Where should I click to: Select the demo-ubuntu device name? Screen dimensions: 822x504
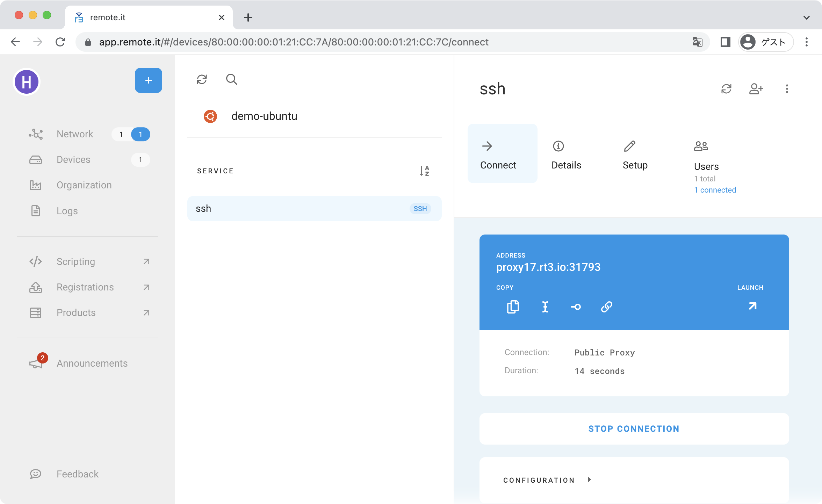point(264,116)
